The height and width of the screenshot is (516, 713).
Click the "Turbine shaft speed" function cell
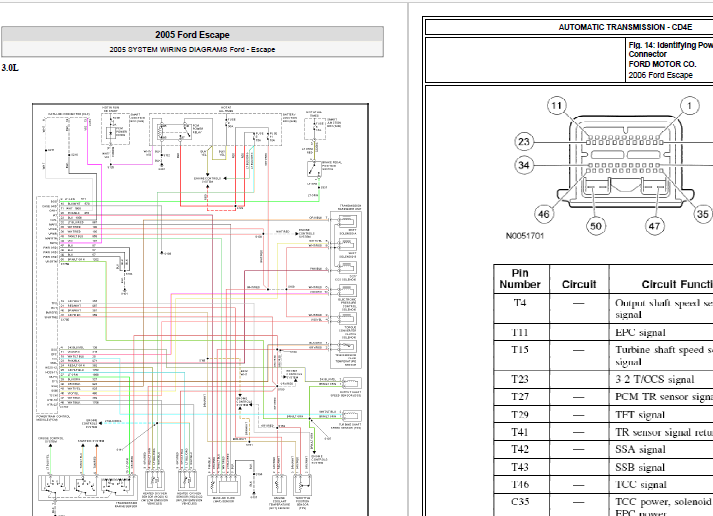[661, 356]
